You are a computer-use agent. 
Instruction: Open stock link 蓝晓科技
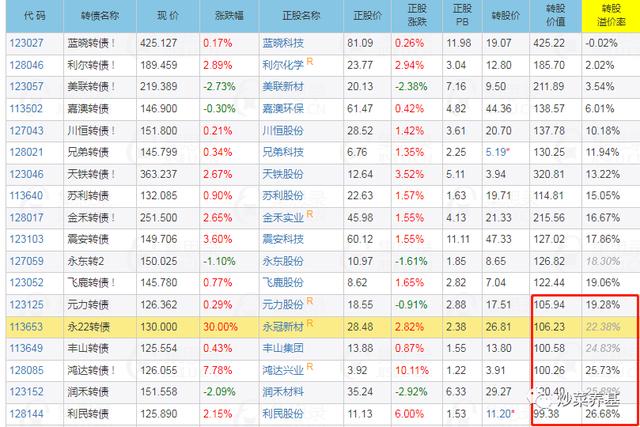point(283,43)
